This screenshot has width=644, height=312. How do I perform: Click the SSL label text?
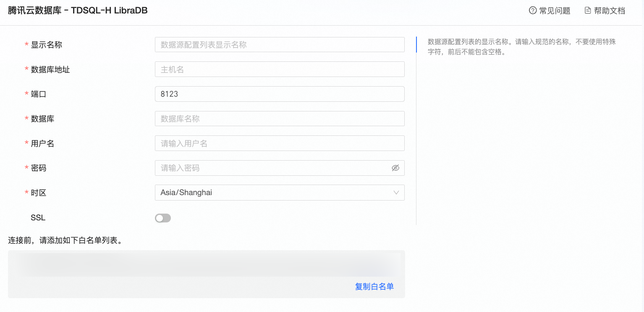(38, 218)
